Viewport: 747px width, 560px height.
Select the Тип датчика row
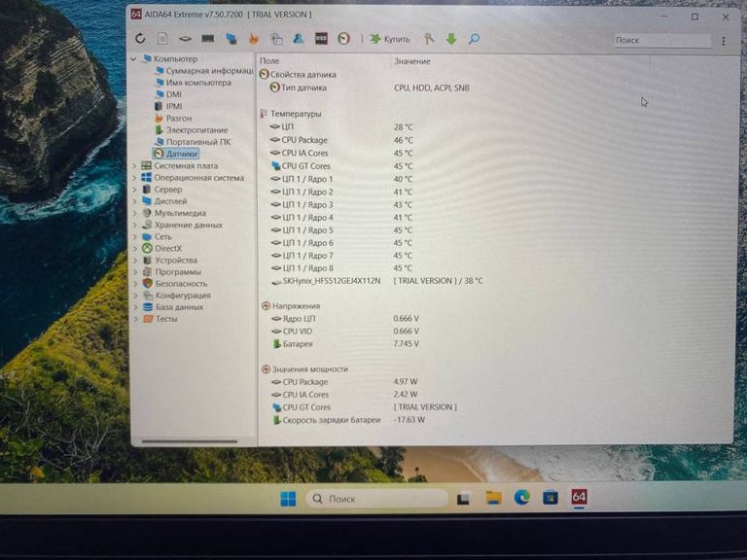(370, 87)
